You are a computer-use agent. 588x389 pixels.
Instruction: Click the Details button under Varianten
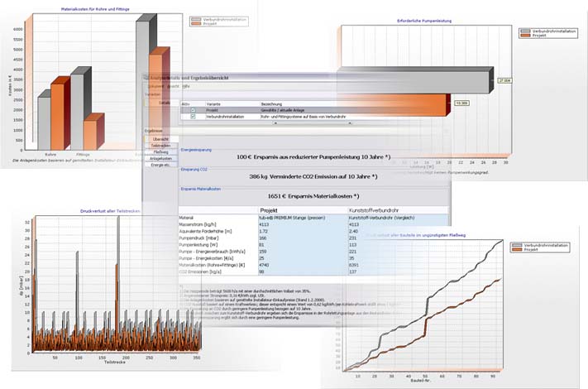tap(165, 103)
